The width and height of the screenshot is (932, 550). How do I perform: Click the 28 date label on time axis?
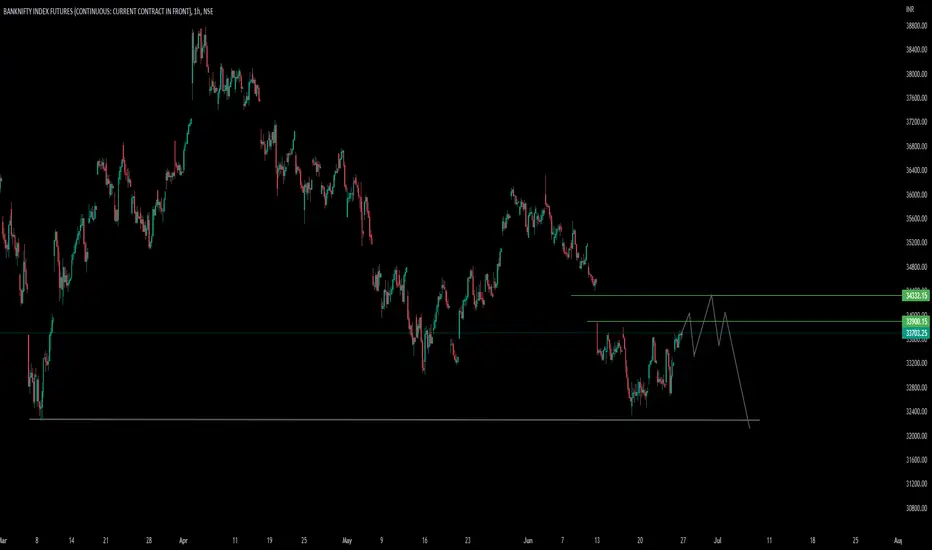point(149,540)
